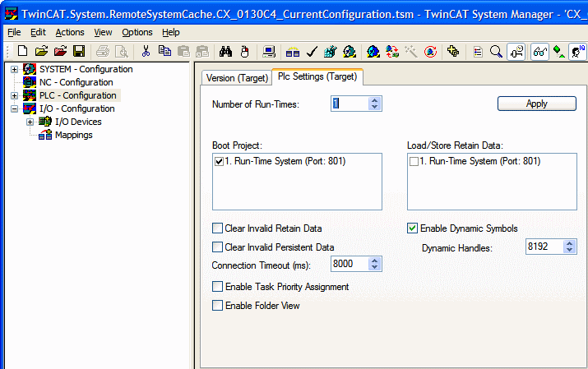This screenshot has height=369, width=588.
Task: Click the Generate Mappings icon
Action: coord(293,51)
